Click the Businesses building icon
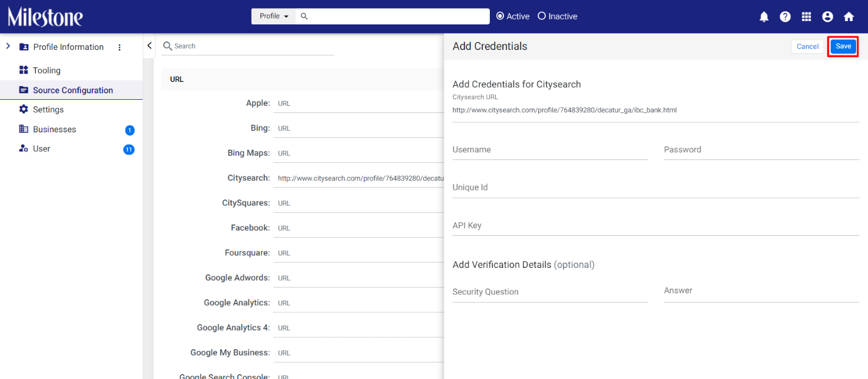The height and width of the screenshot is (379, 868). [23, 129]
